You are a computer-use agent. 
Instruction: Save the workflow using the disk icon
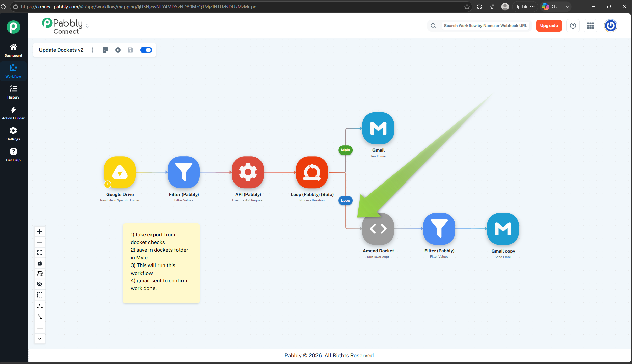coord(130,50)
